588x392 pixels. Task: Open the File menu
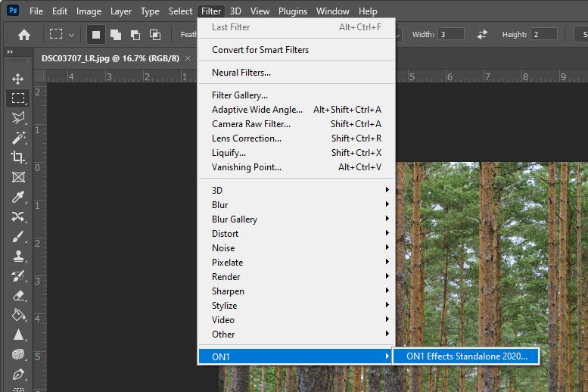pos(36,11)
